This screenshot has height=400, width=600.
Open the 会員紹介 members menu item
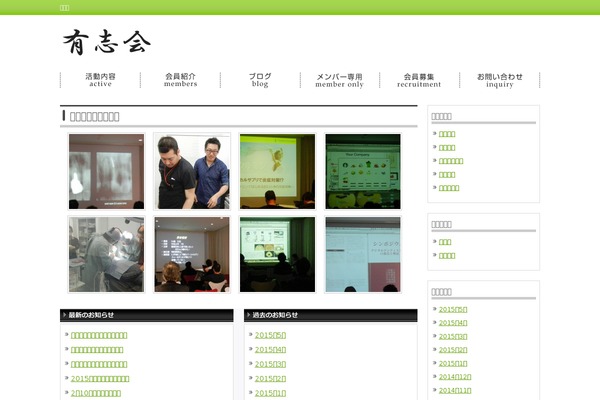(180, 80)
